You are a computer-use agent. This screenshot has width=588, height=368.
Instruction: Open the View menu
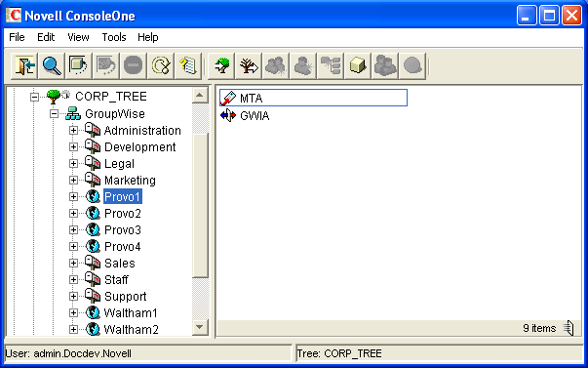pos(78,37)
